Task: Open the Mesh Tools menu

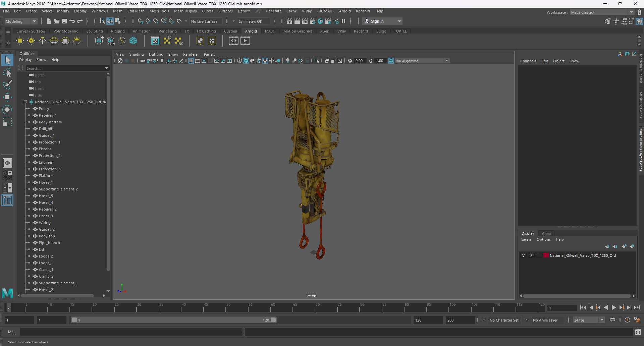Action: (159, 11)
